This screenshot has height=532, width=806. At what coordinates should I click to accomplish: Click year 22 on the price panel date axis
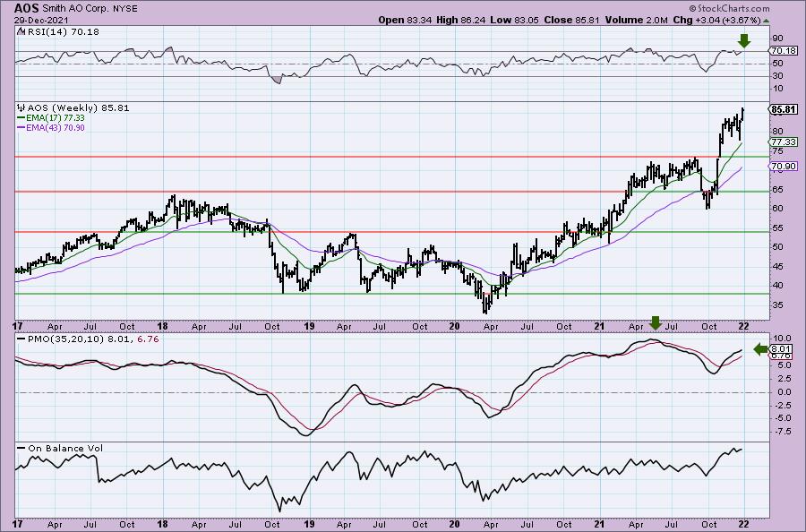[744, 326]
